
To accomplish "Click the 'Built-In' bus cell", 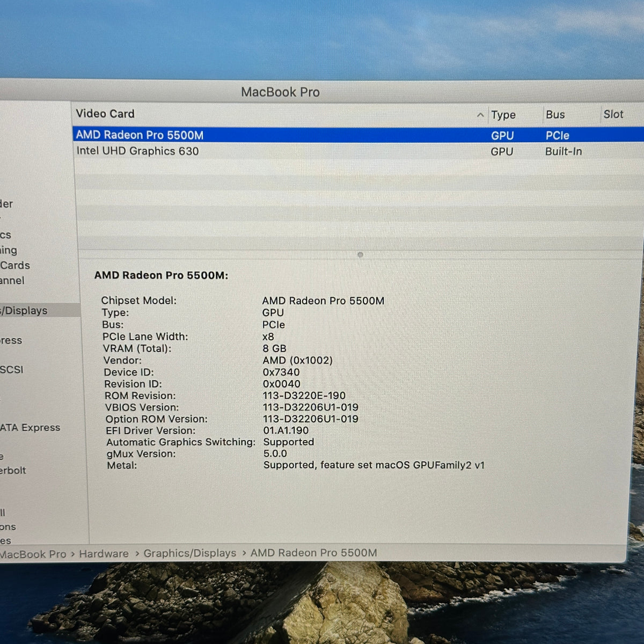I will pyautogui.click(x=563, y=151).
